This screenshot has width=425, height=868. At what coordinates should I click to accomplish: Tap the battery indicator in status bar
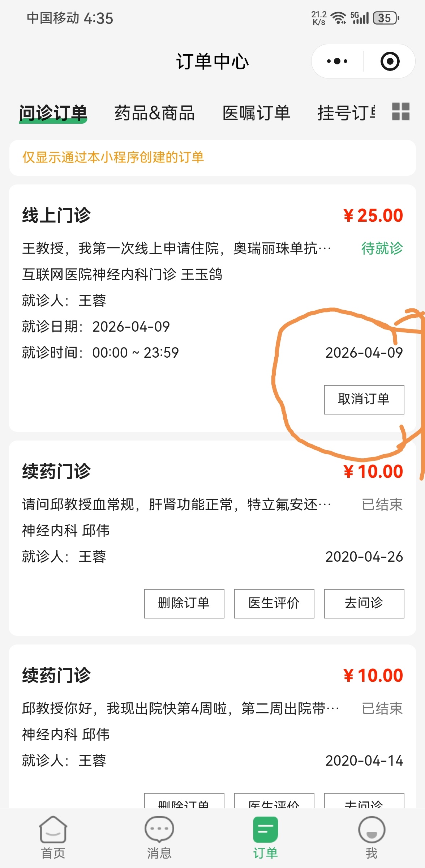(386, 18)
